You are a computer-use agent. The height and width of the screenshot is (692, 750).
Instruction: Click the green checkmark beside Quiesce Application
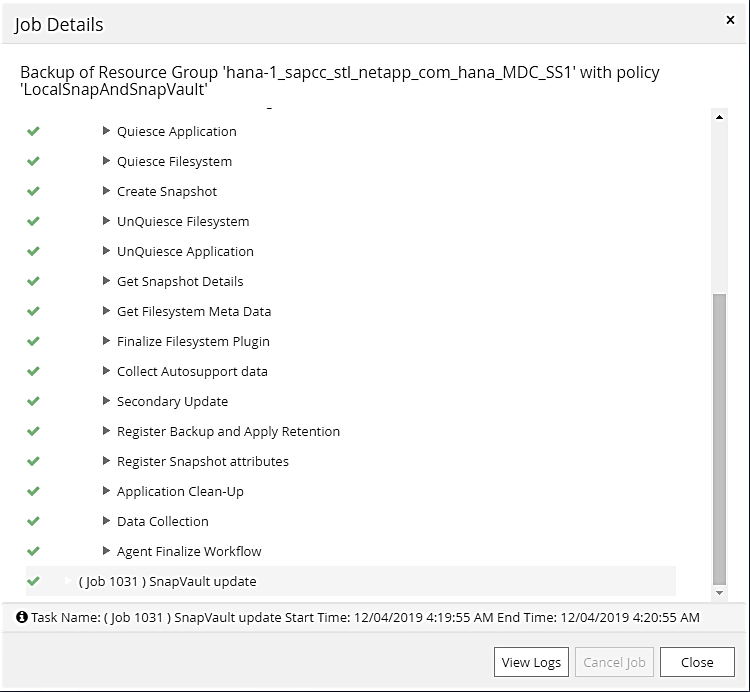point(33,131)
